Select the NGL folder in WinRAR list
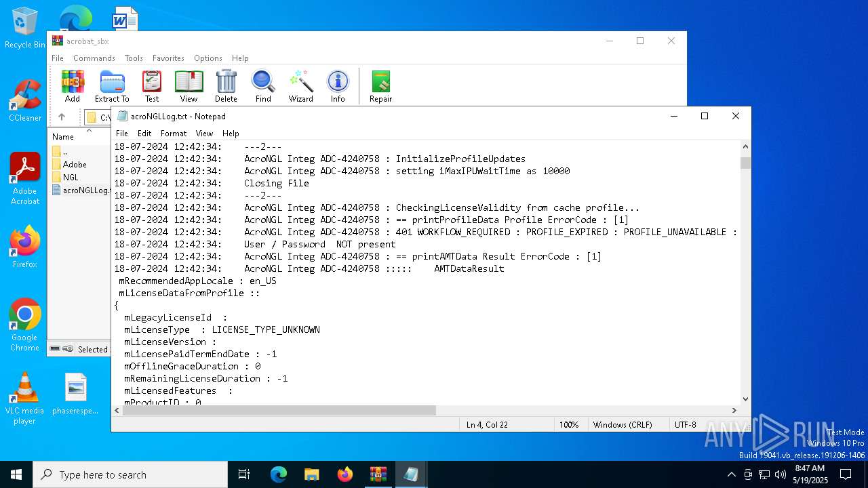 (71, 178)
